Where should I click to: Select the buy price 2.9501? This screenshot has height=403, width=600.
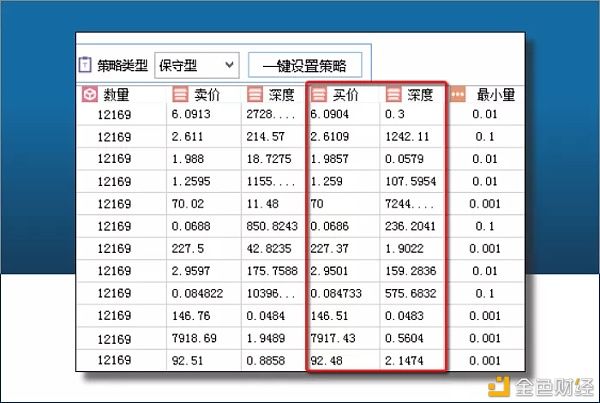[329, 271]
